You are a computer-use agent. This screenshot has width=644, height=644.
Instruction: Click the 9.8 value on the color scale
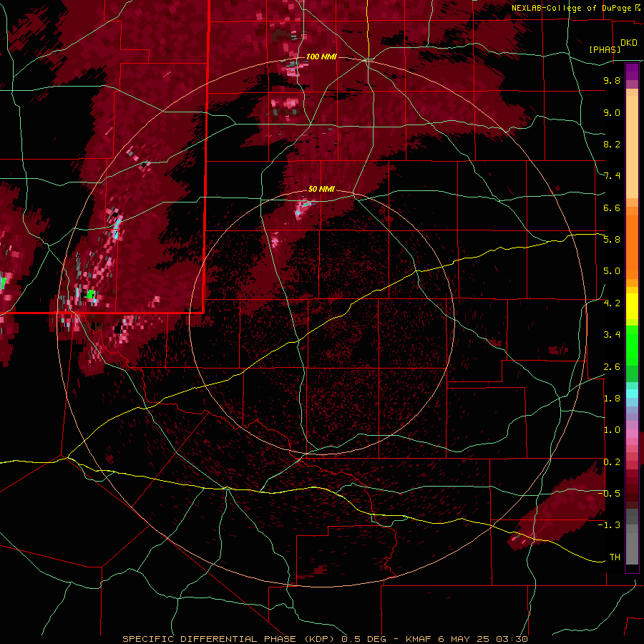[x=612, y=80]
